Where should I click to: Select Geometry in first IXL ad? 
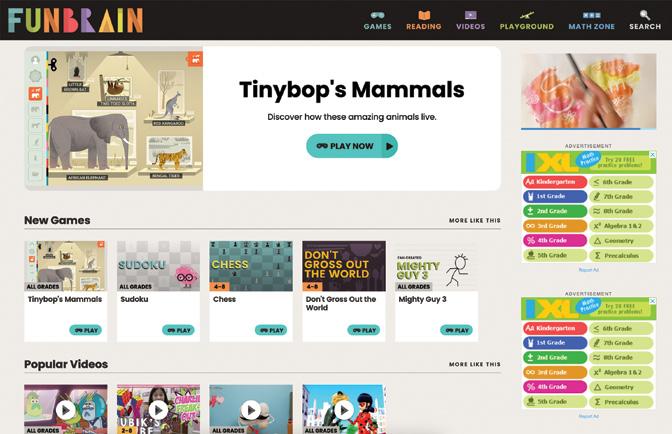(x=621, y=241)
